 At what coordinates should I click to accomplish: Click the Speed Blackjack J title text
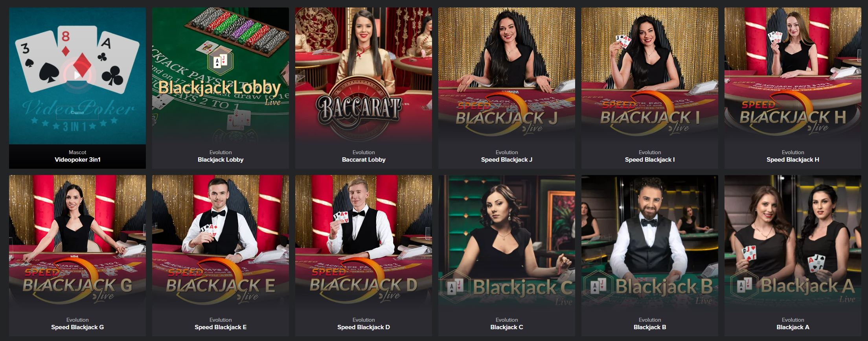507,160
